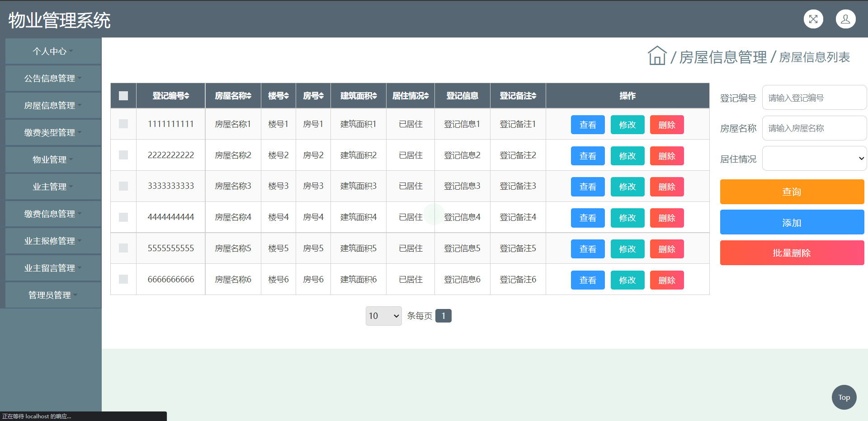Screen dimensions: 868x421
Task: Toggle the select-all checkbox in table header
Action: (x=123, y=96)
